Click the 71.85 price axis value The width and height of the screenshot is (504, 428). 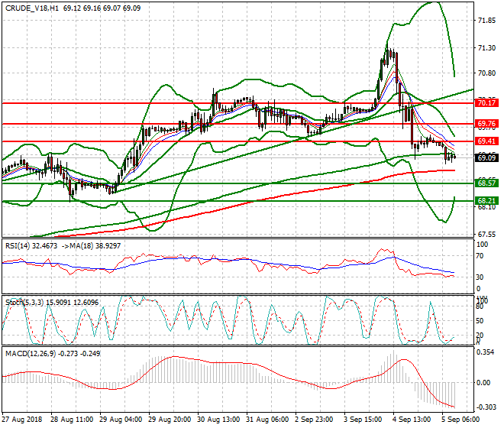tap(486, 21)
